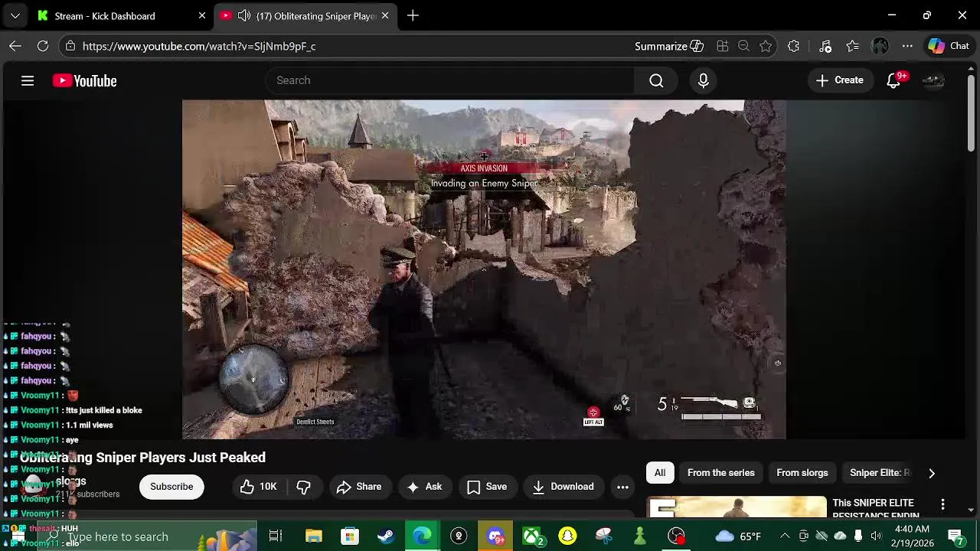Open Microsoft Store from taskbar
This screenshot has height=551, width=980.
coord(349,536)
